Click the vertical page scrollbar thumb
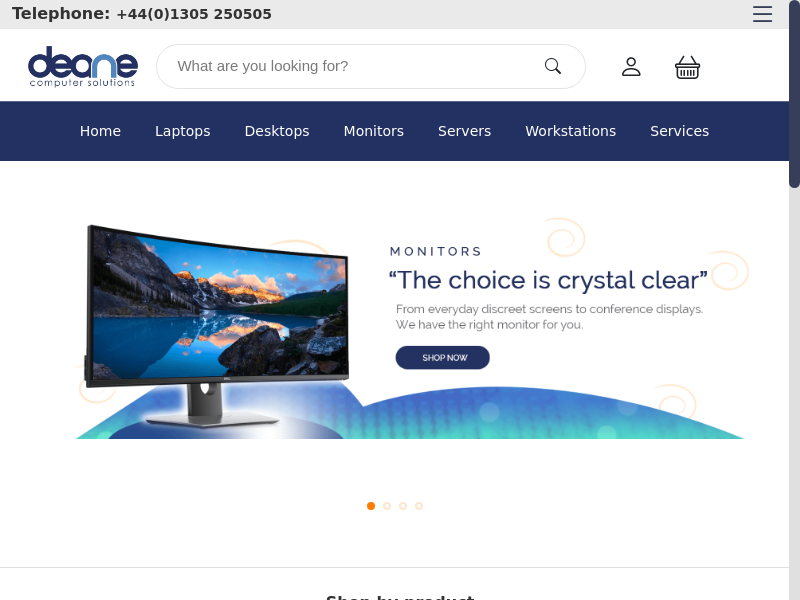Image resolution: width=800 pixels, height=600 pixels. click(x=794, y=94)
